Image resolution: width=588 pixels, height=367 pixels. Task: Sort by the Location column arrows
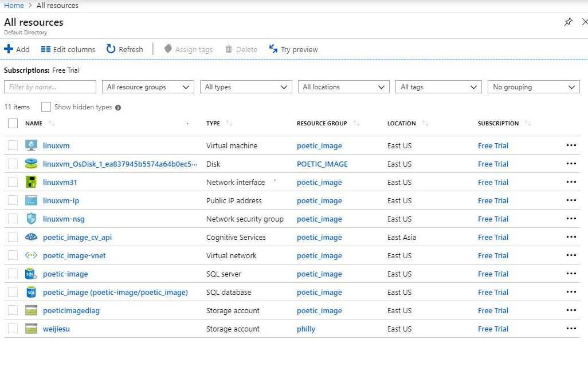tap(425, 123)
